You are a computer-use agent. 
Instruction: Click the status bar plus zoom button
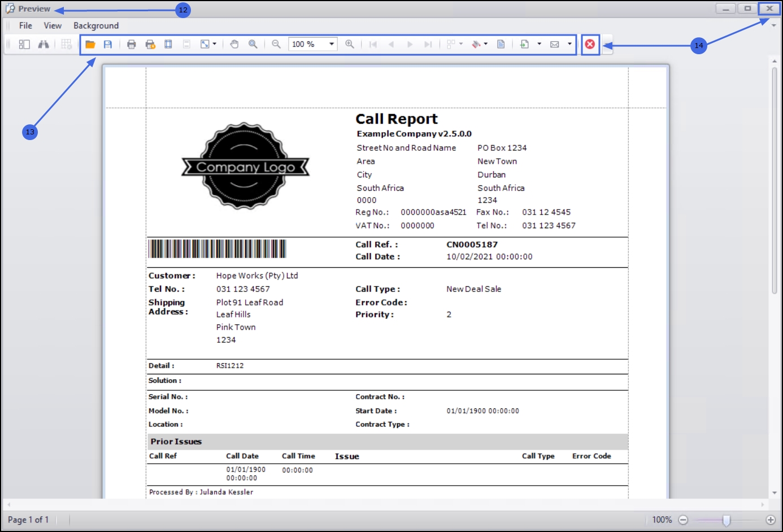(771, 520)
